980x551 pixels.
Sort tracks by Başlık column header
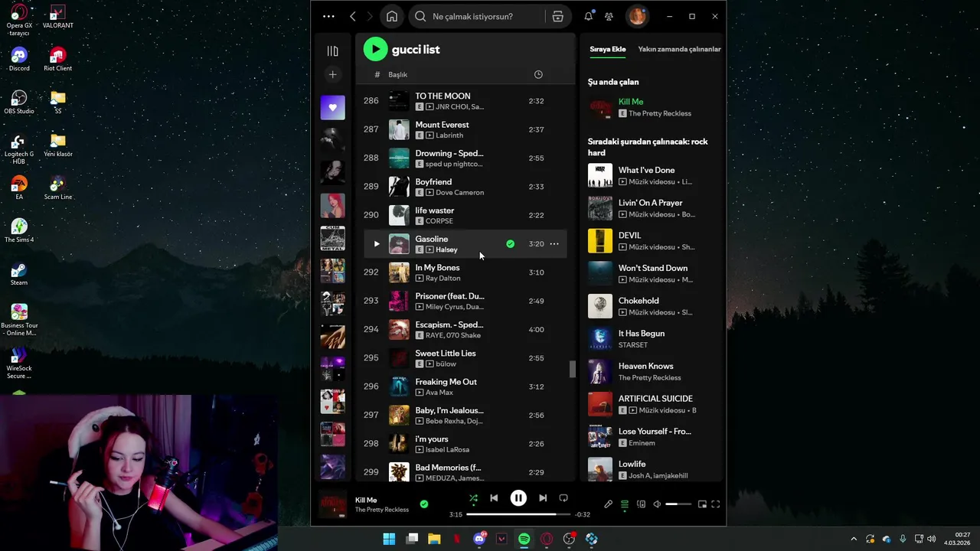[x=397, y=74]
